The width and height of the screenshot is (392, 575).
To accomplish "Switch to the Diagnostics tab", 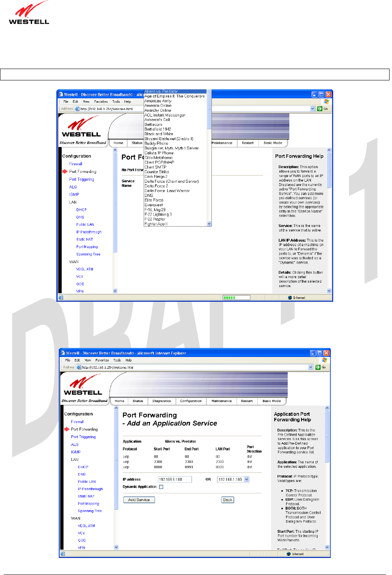I will click(x=162, y=401).
